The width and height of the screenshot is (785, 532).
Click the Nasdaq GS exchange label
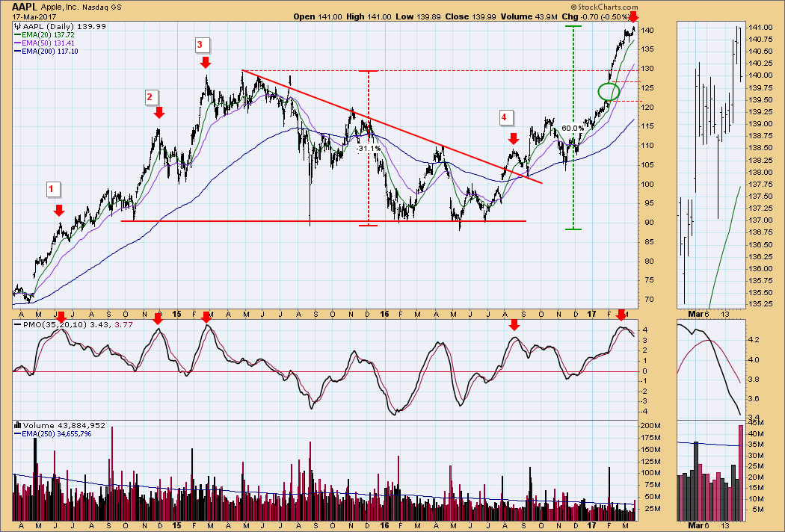point(102,7)
